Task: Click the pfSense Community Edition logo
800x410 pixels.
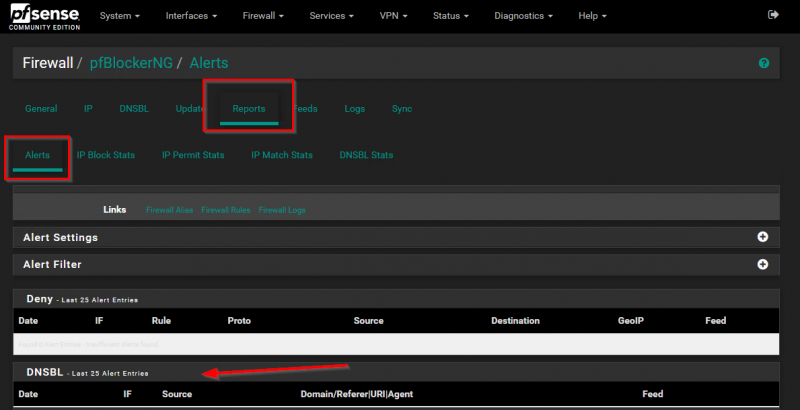Action: click(45, 16)
